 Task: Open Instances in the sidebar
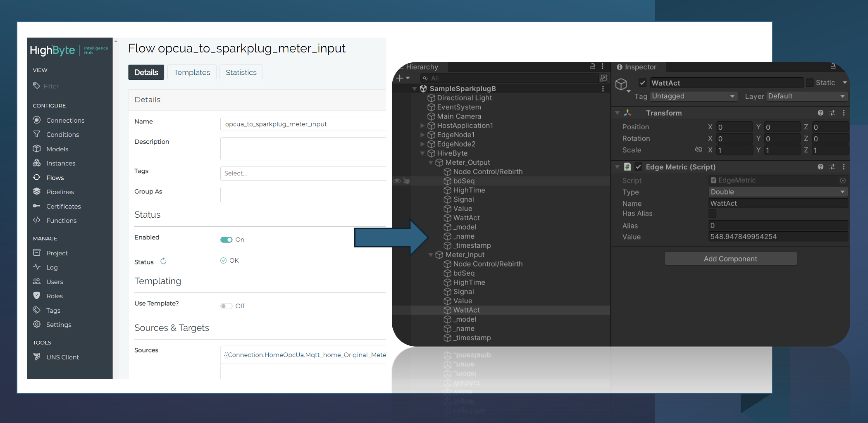click(54, 163)
